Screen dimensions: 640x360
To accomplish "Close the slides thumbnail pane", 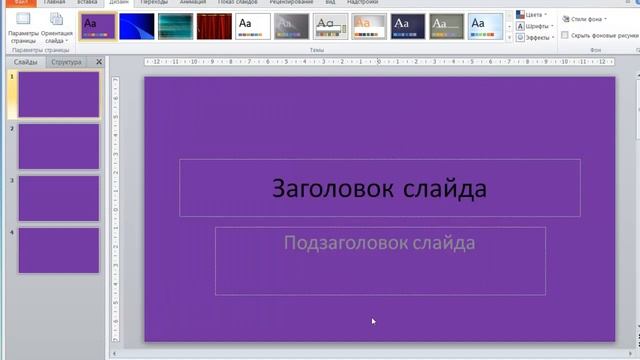I will pos(99,62).
